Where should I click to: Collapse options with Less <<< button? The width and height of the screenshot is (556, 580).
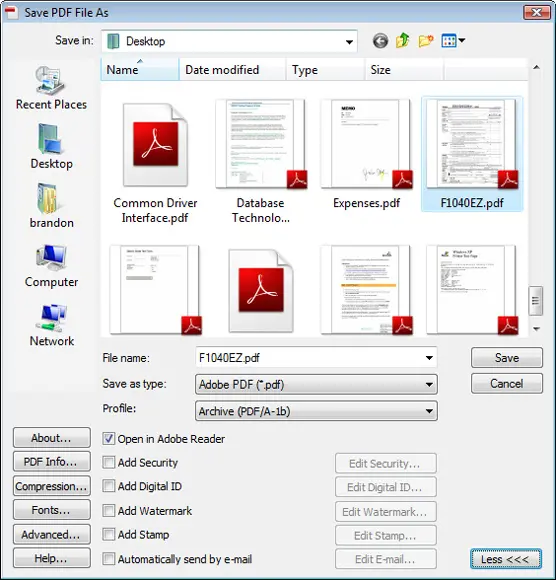pyautogui.click(x=506, y=559)
